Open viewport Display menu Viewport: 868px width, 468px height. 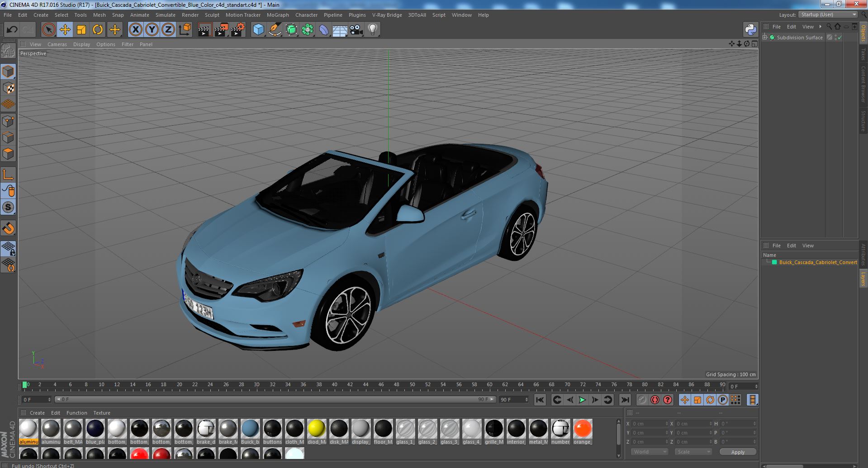coord(81,44)
